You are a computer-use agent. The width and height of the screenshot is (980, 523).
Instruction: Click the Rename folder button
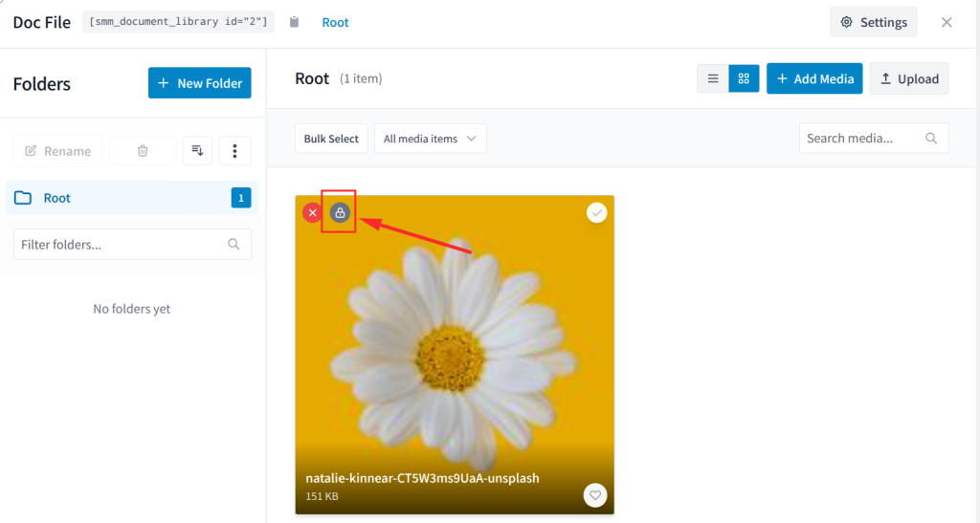click(57, 150)
